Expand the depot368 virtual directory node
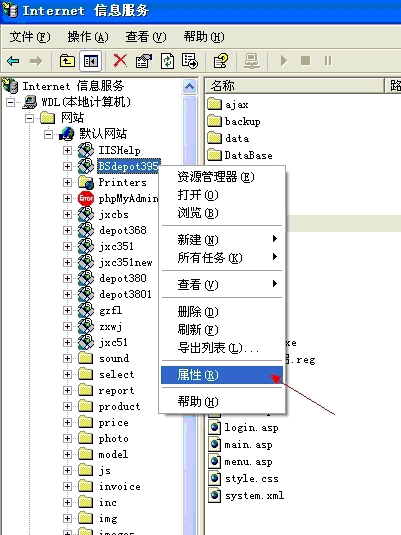This screenshot has width=401, height=535. click(x=67, y=230)
